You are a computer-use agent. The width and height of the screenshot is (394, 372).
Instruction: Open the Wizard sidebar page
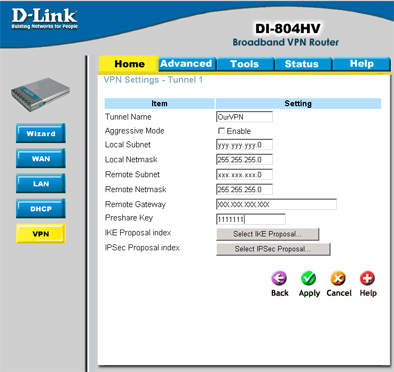point(41,133)
